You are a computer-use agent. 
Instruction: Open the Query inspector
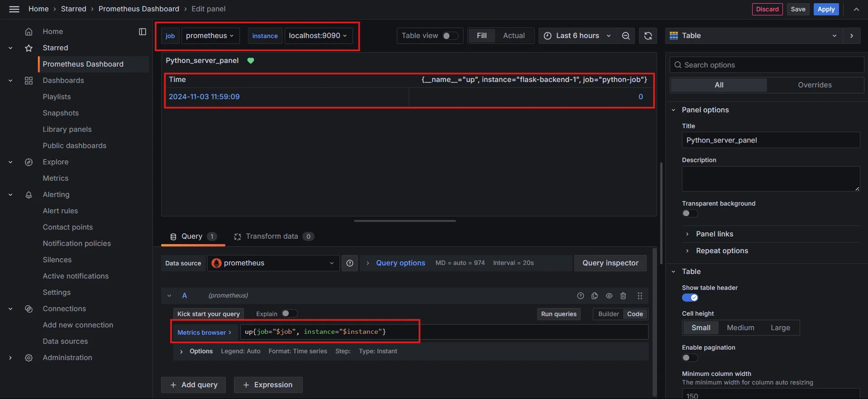click(610, 263)
